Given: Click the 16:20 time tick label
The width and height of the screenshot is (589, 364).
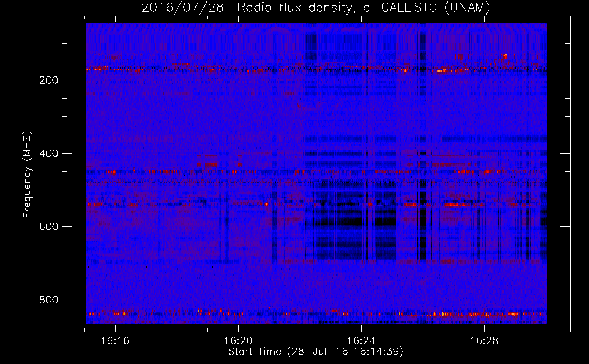Looking at the screenshot, I should pos(238,341).
